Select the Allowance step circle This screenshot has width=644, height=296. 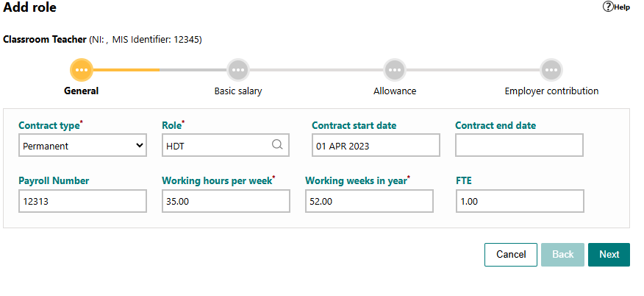tap(395, 70)
